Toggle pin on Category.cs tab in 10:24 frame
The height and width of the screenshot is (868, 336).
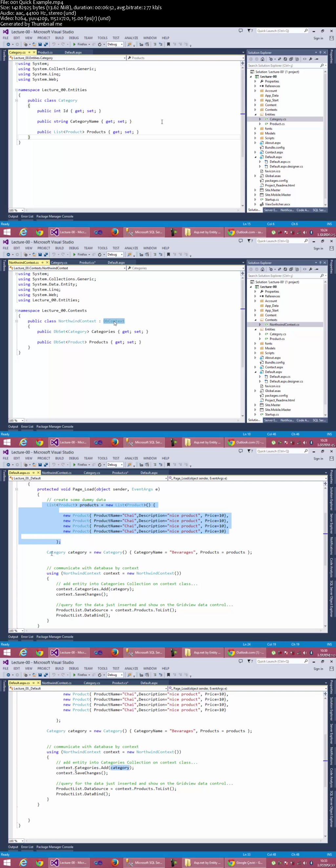point(29,53)
